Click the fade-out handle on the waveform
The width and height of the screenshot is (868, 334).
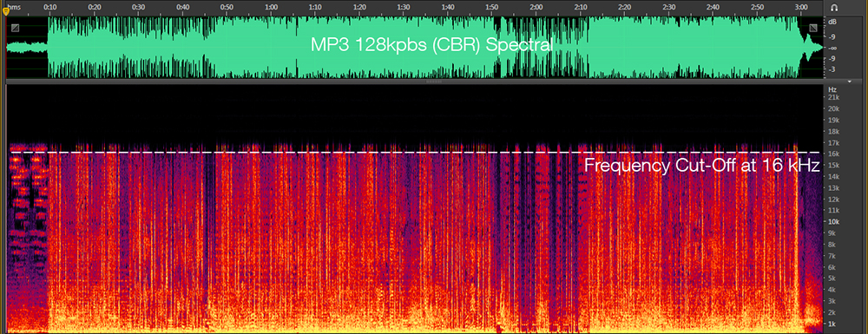[x=812, y=28]
